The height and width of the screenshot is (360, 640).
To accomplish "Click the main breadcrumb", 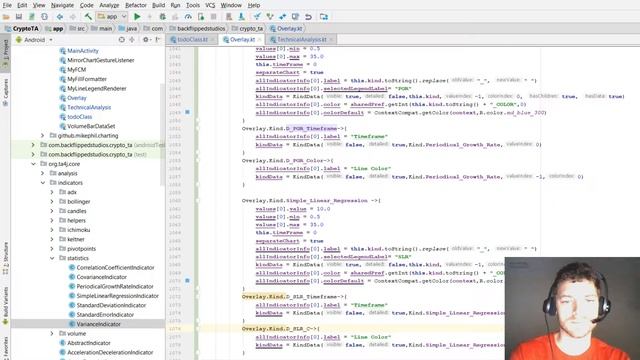I will (102, 29).
